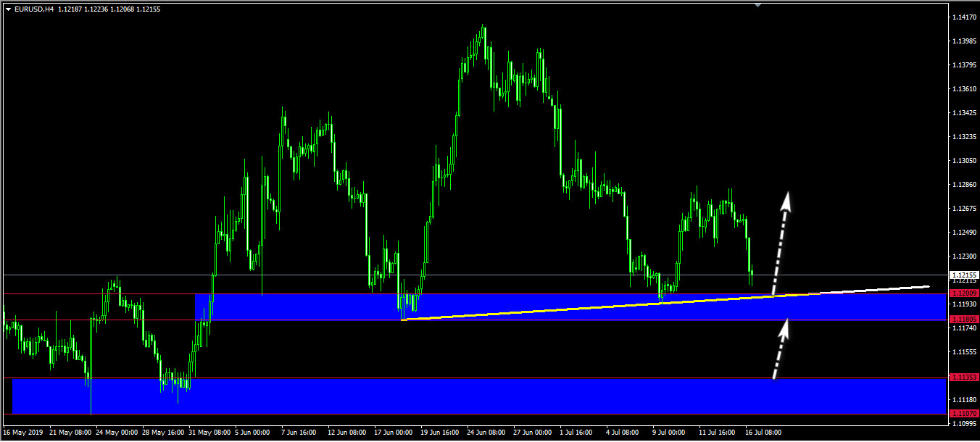Click the EURUSD,H4 chart title text
The image size is (980, 442).
(x=33, y=9)
